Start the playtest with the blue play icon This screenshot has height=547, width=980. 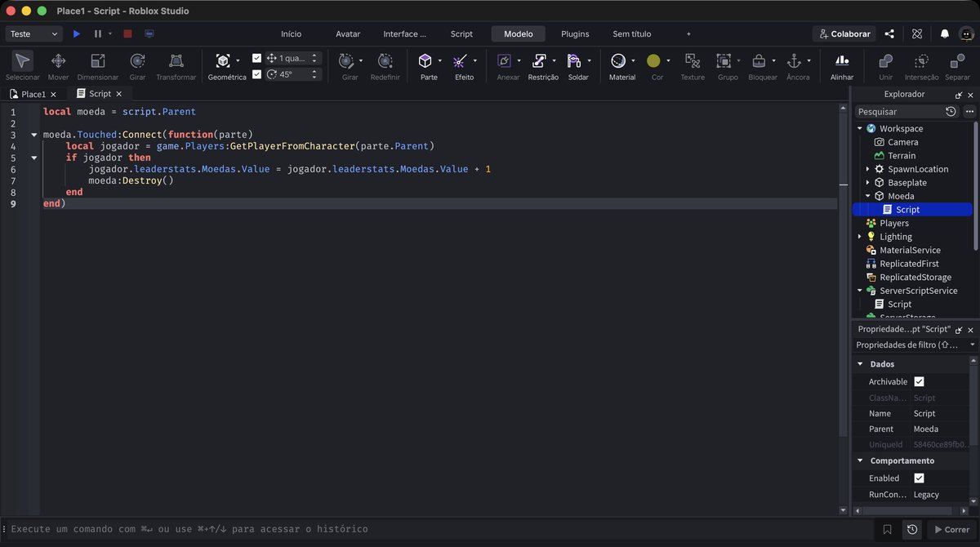point(77,34)
